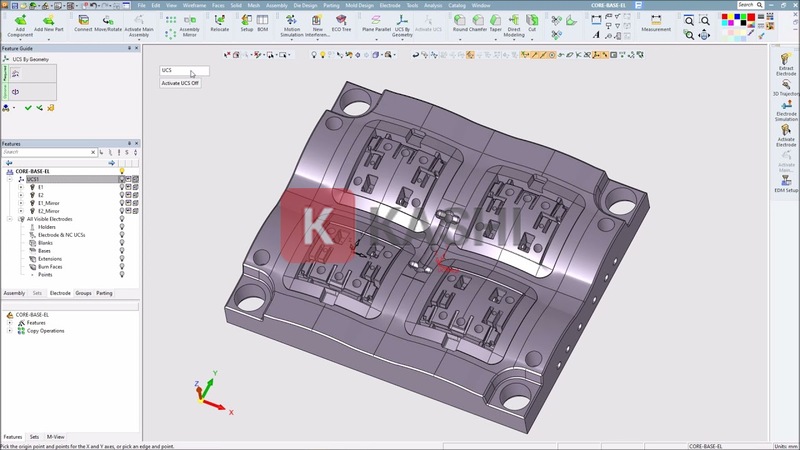Switch to the Assembly tab

tap(14, 293)
